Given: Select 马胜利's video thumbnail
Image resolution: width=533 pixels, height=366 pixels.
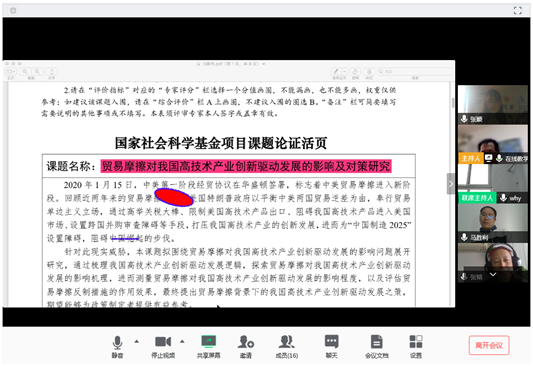Looking at the screenshot, I should coord(493,222).
